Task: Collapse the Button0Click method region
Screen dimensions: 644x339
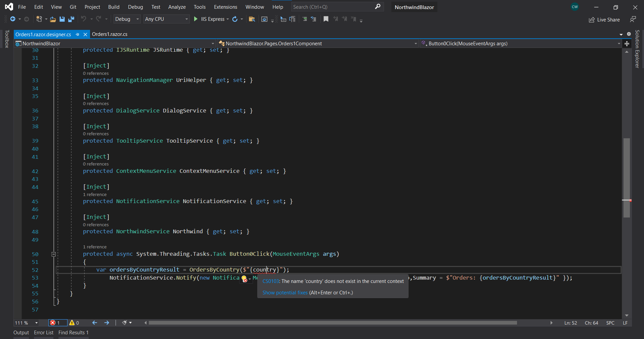Action: pyautogui.click(x=53, y=254)
